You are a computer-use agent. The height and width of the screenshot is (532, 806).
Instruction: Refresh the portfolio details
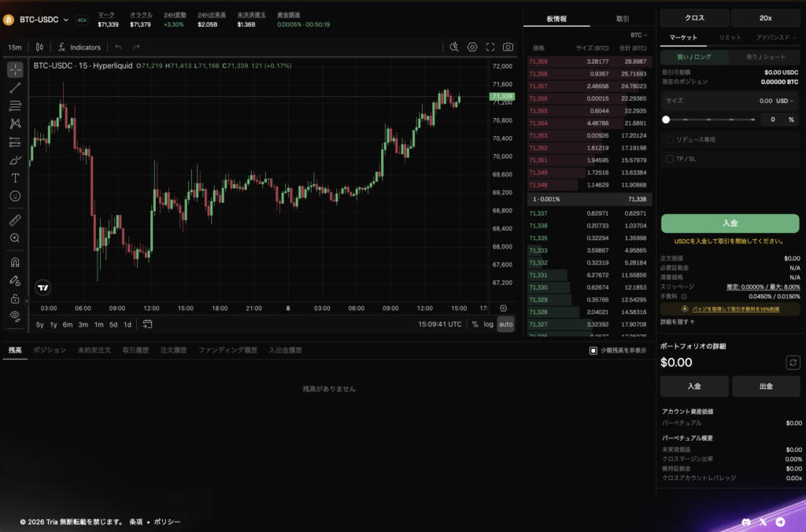click(x=793, y=362)
